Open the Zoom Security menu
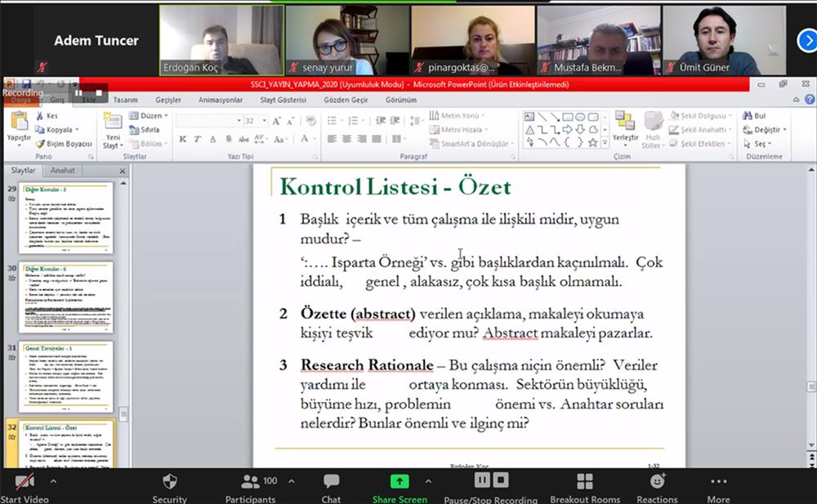Viewport: 817px width, 504px height. pyautogui.click(x=169, y=488)
